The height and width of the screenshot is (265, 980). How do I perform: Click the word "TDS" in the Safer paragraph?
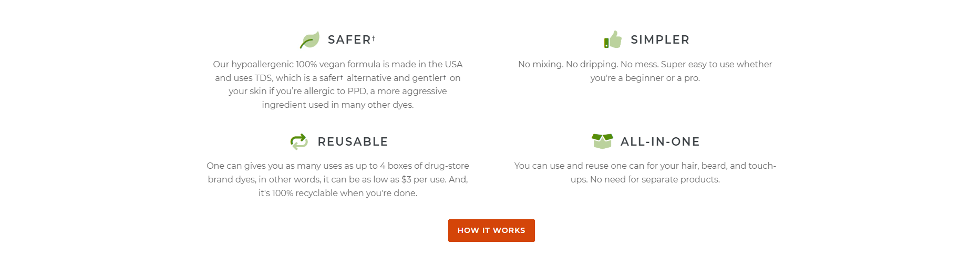263,78
